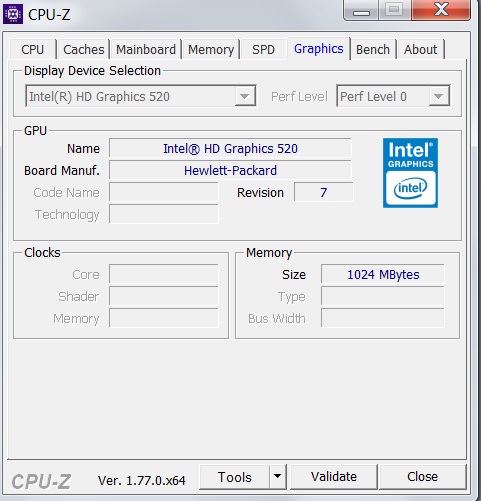481x501 pixels.
Task: Click the Close button at bottom right
Action: coord(422,477)
